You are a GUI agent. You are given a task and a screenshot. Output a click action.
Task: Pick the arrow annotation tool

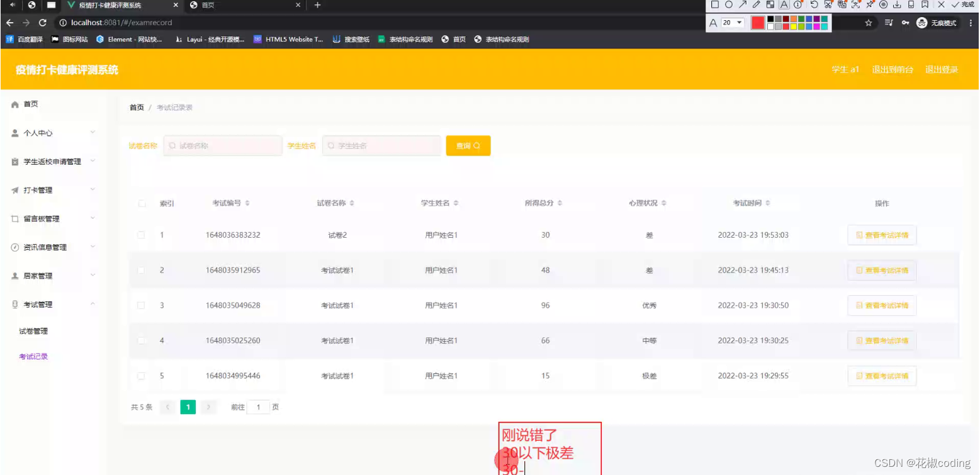(742, 5)
